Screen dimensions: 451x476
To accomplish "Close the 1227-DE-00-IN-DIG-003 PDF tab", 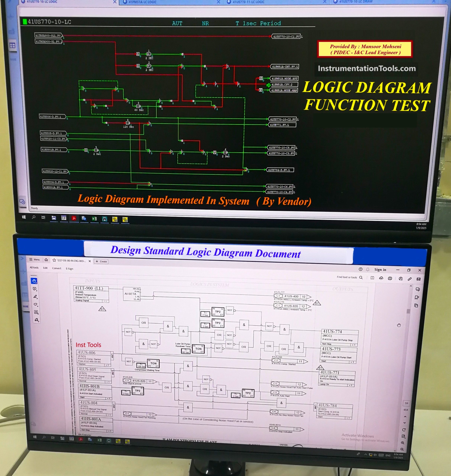I will [x=90, y=261].
